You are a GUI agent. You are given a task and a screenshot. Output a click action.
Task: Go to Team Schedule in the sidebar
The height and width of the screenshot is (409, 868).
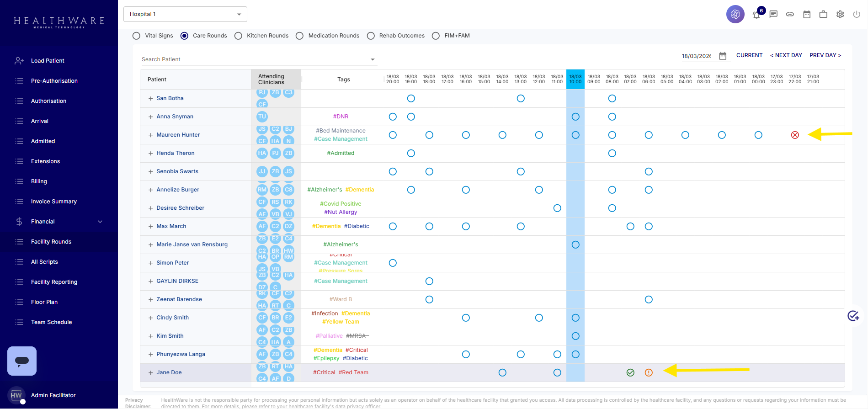coord(51,322)
